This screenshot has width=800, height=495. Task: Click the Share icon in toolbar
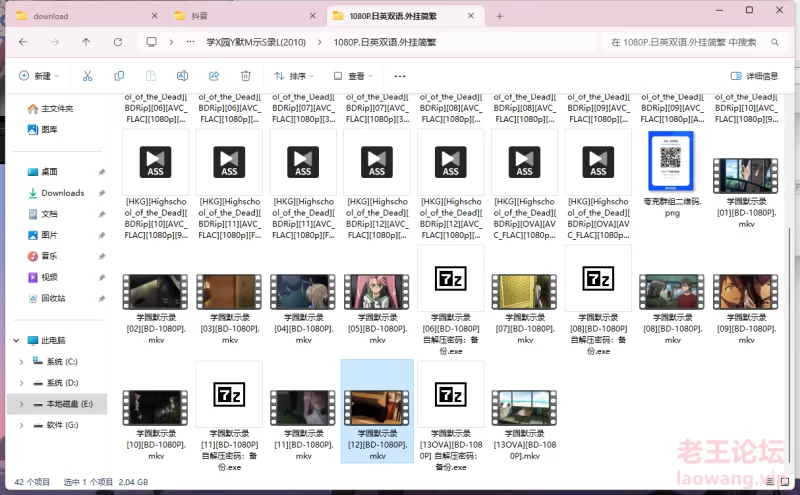[x=214, y=76]
